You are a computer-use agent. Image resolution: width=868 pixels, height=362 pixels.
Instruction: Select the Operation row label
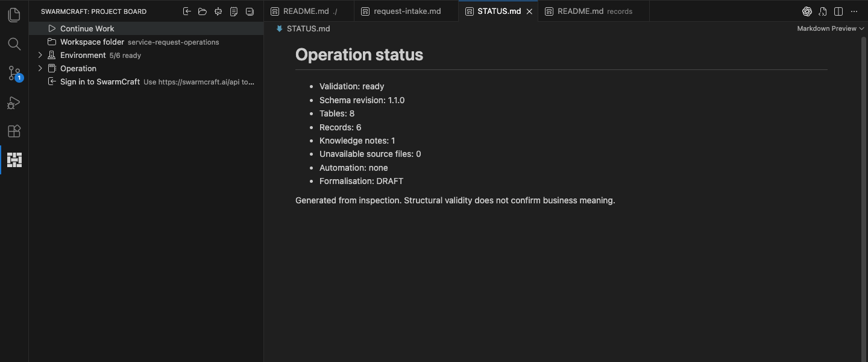coord(78,68)
